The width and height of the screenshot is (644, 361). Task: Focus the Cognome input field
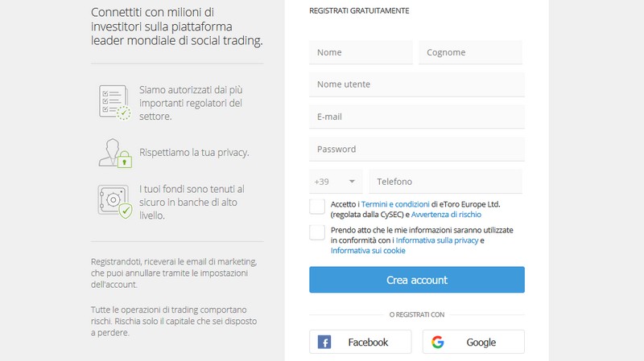(x=470, y=52)
